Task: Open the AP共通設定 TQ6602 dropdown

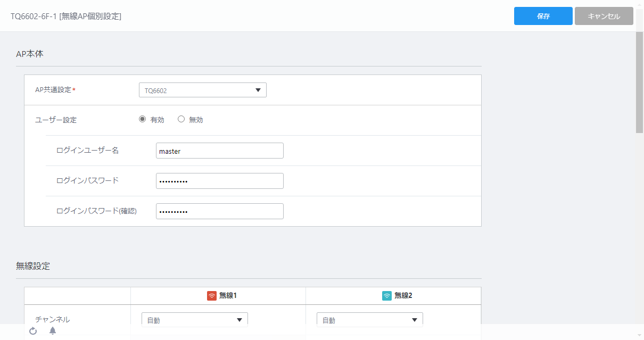Action: pos(203,90)
